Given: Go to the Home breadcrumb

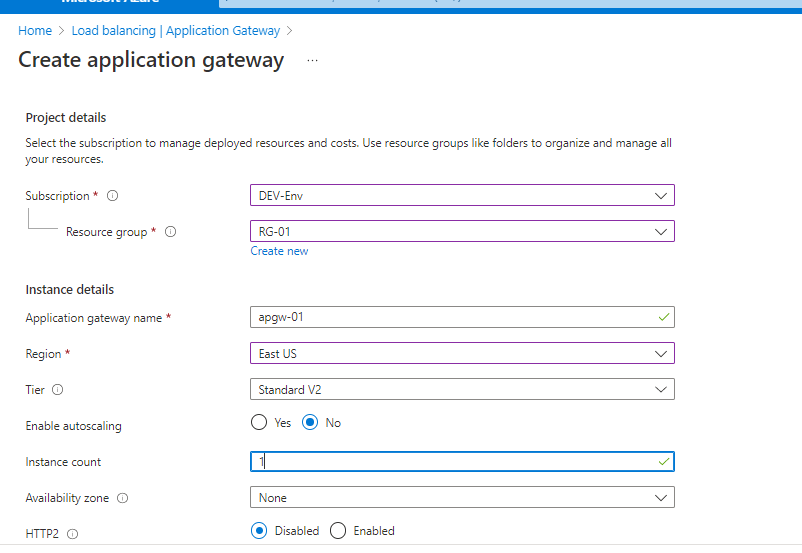Looking at the screenshot, I should pyautogui.click(x=35, y=31).
